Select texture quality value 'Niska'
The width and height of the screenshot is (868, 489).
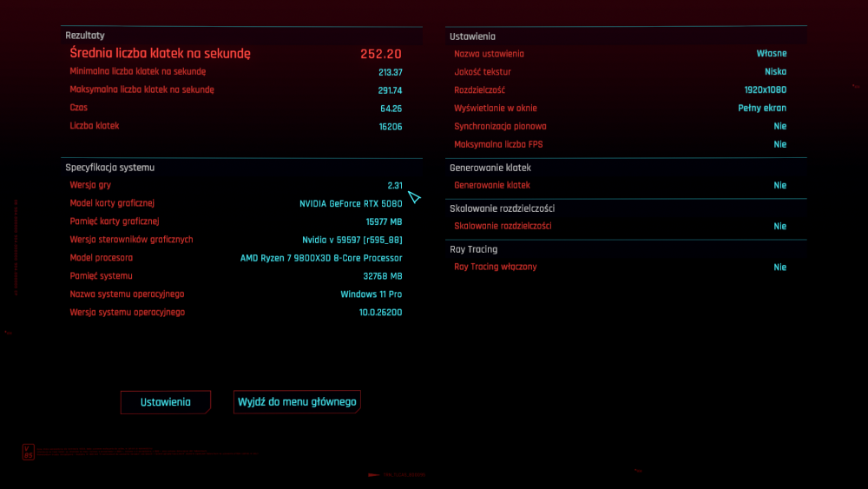point(775,72)
